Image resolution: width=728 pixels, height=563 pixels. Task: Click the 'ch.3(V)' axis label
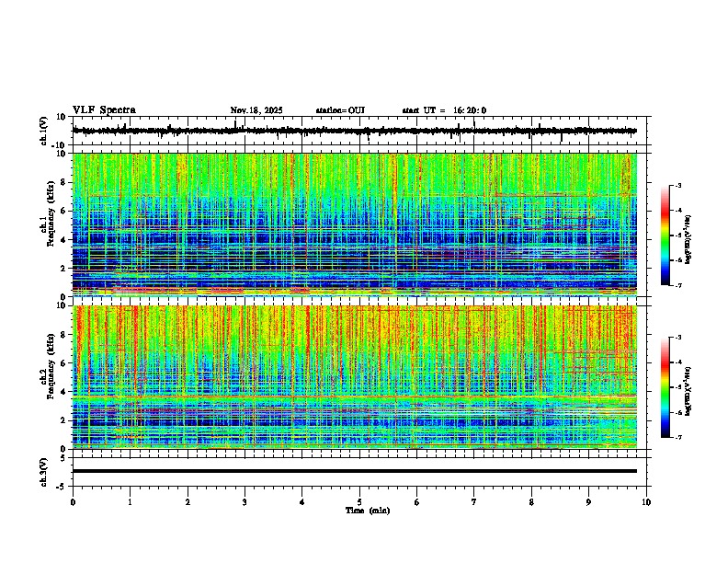pos(44,472)
